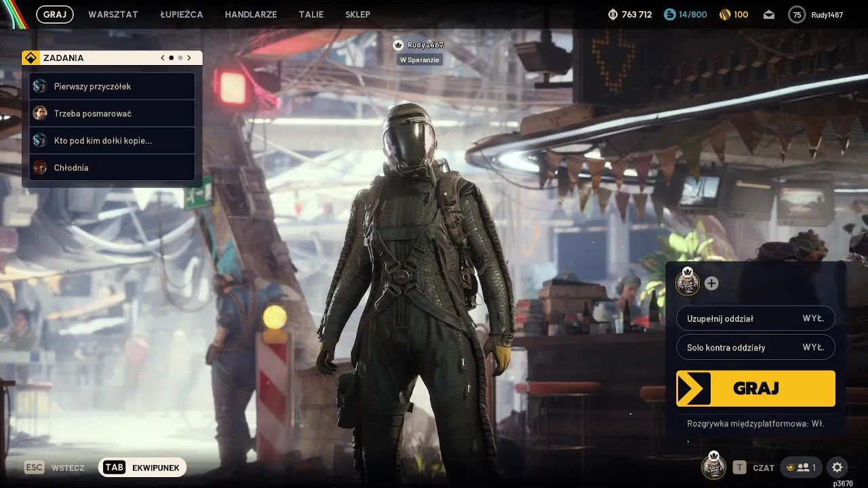Select the first ZADANIA page dot
The width and height of the screenshot is (868, 488).
[172, 58]
